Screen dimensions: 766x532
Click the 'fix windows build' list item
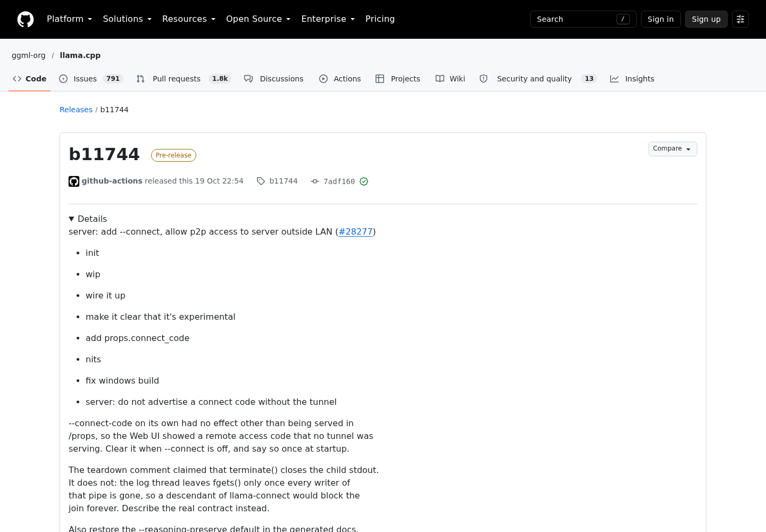point(122,380)
